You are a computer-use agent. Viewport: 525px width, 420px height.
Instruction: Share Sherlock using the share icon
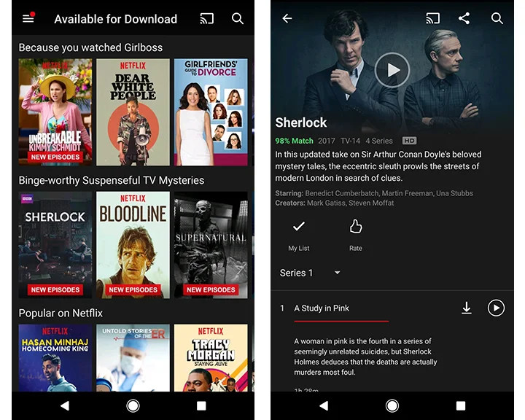point(464,18)
